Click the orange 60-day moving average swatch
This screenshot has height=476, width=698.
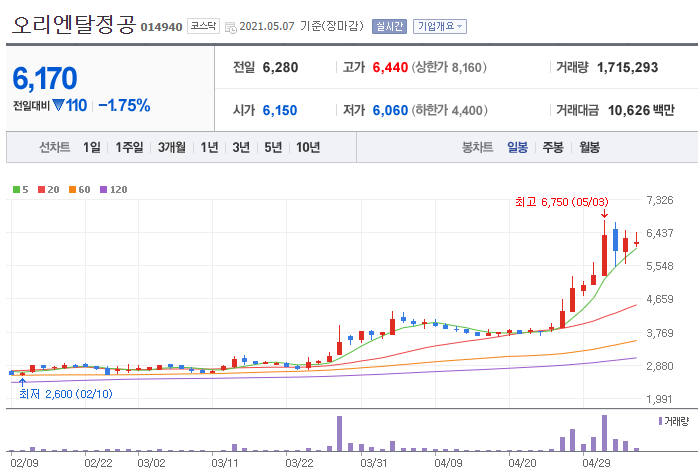pyautogui.click(x=73, y=190)
